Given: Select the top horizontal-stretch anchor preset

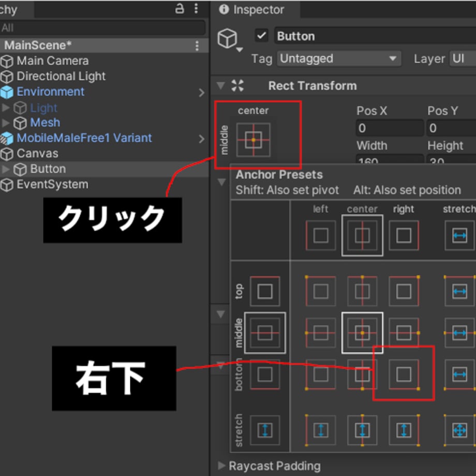Looking at the screenshot, I should click(459, 291).
